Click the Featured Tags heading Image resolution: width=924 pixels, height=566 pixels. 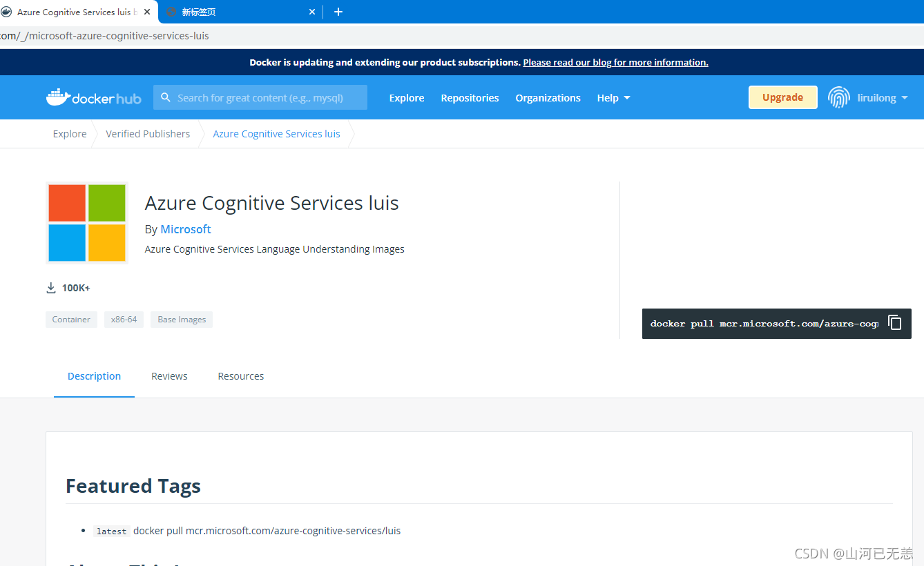point(133,486)
